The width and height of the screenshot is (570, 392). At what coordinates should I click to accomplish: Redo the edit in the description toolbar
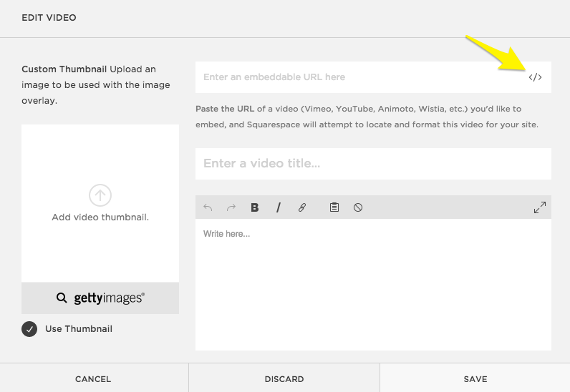tap(231, 207)
